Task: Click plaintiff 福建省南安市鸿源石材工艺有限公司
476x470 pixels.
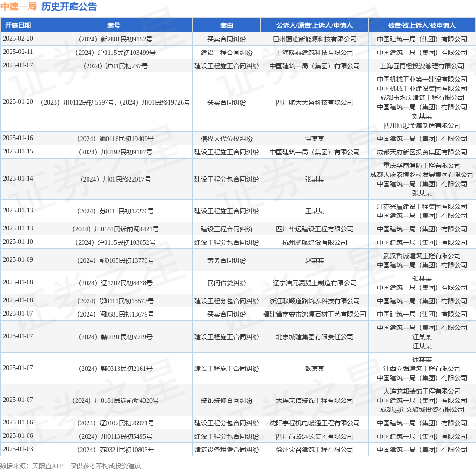Action: pos(315,314)
